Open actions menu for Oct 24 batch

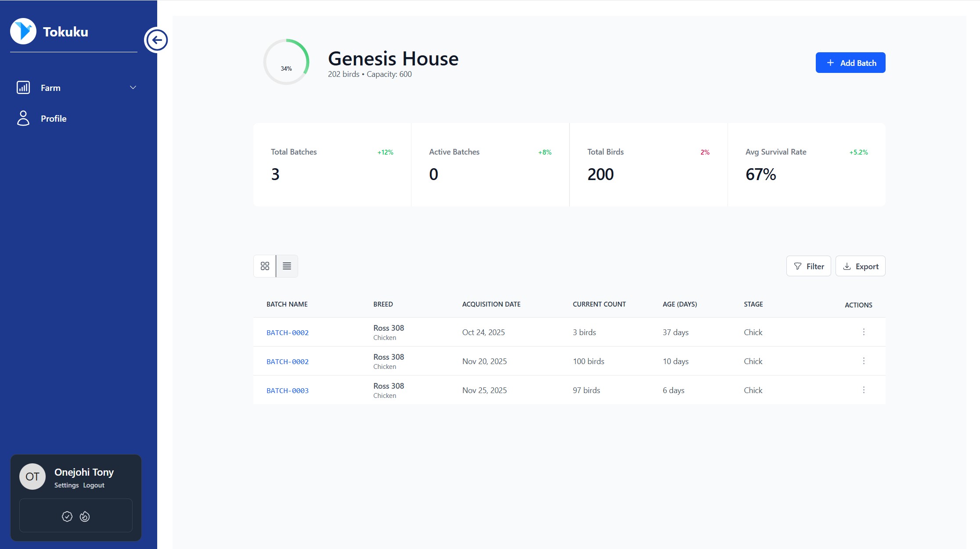pyautogui.click(x=864, y=332)
